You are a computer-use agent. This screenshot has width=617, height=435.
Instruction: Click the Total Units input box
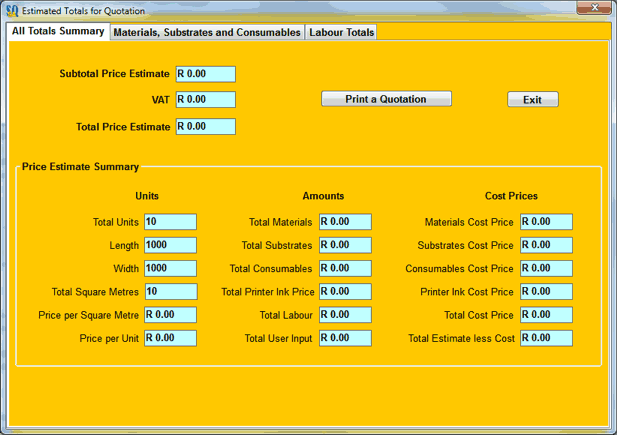(x=170, y=222)
